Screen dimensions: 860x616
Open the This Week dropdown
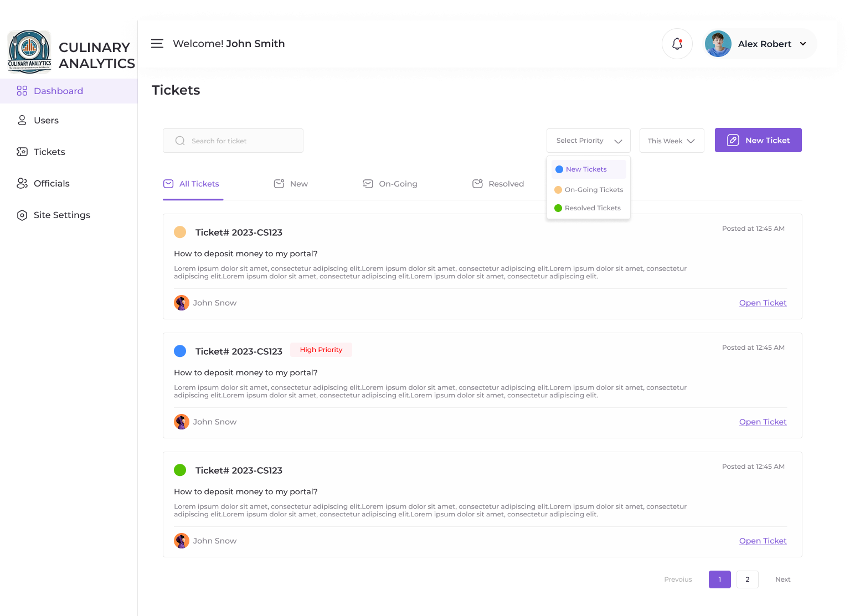click(671, 141)
